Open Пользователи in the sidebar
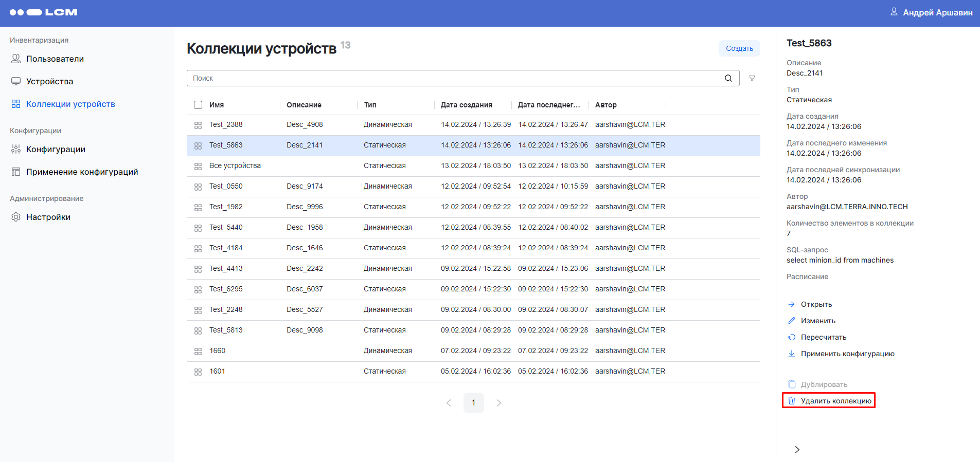980x462 pixels. [55, 59]
